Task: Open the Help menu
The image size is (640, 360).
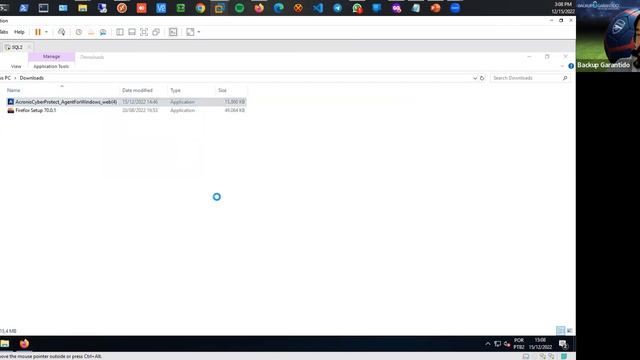Action: click(x=19, y=32)
